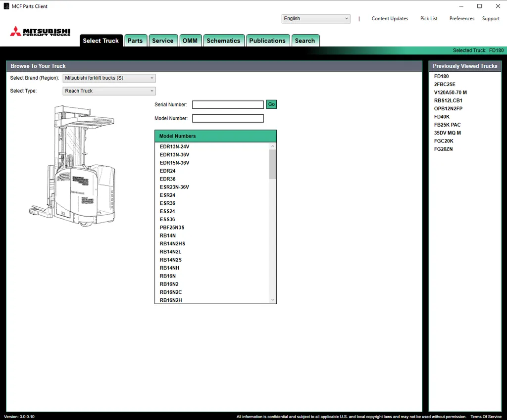Viewport: 507px width, 420px height.
Task: Open previously viewed truck FD180
Action: point(441,76)
